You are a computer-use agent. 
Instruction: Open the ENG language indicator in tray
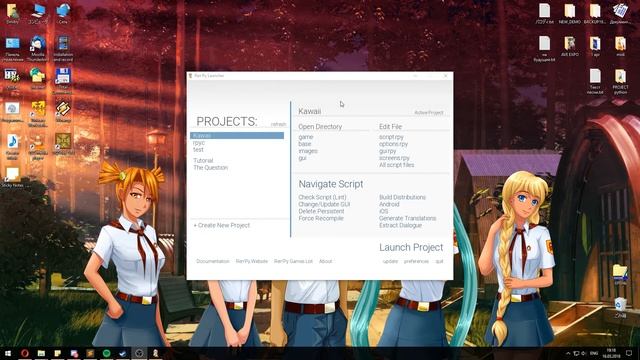(594, 353)
